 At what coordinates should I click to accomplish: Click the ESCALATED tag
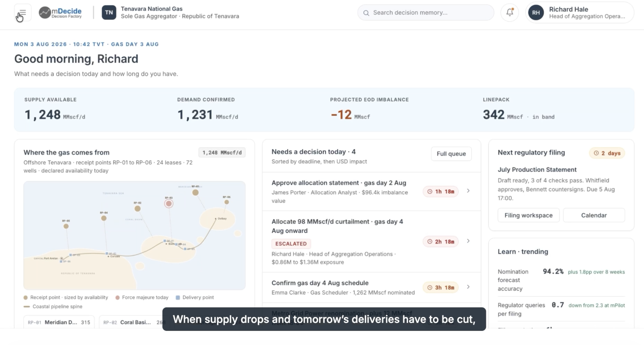coord(291,244)
